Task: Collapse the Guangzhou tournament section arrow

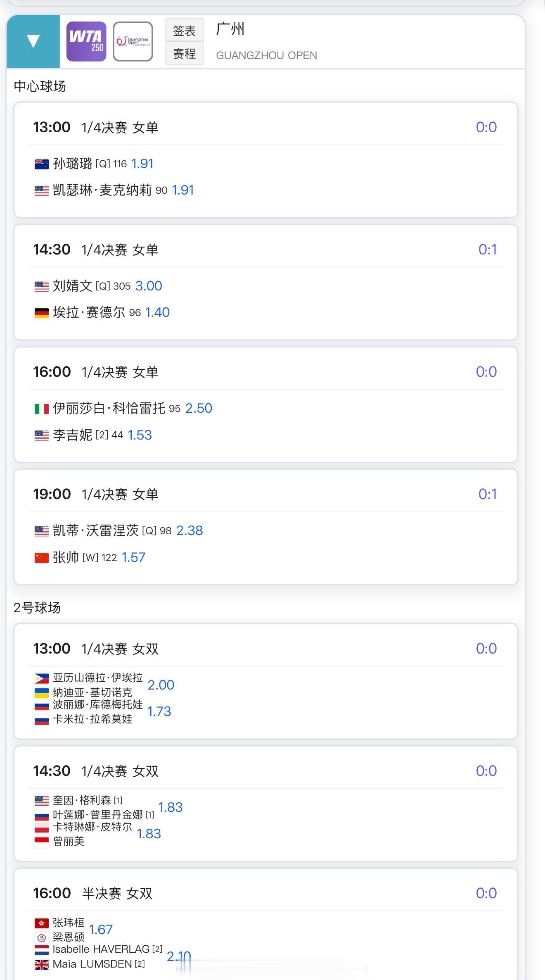Action: 33,41
